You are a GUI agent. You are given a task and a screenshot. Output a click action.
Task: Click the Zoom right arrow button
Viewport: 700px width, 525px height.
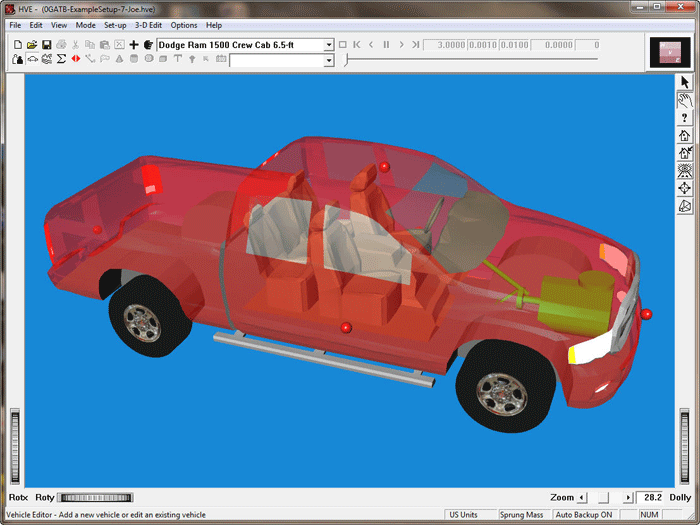coord(628,497)
